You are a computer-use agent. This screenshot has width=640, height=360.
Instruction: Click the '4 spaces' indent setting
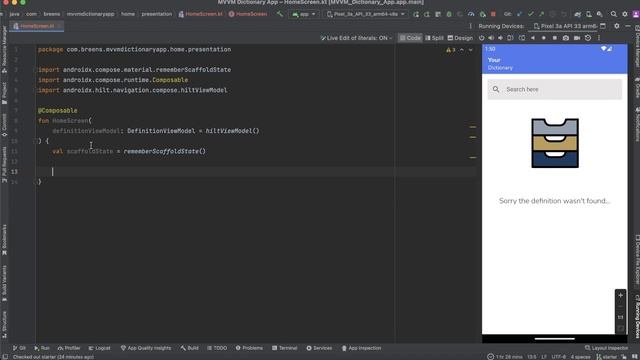pyautogui.click(x=580, y=357)
